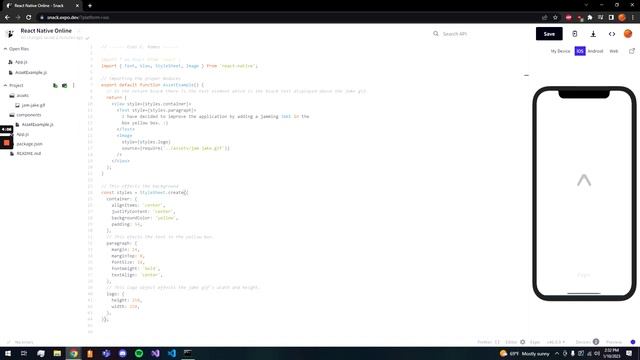Toggle the Preview switch in status bar
The height and width of the screenshot is (360, 640).
[x=633, y=342]
